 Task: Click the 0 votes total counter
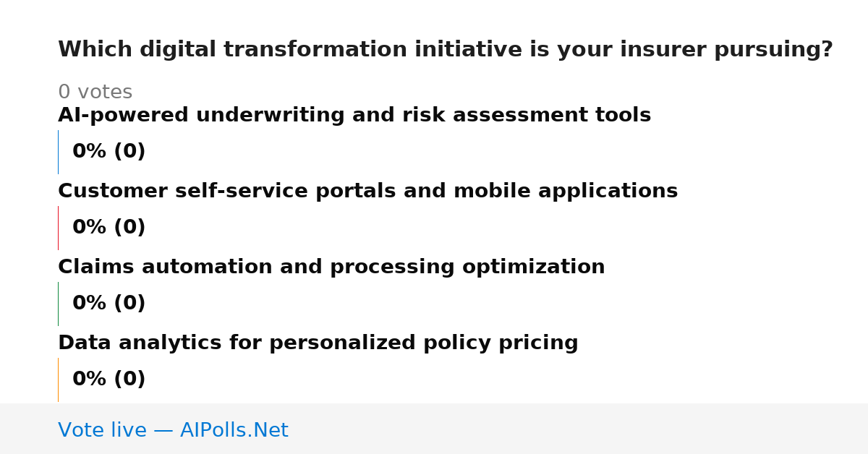pos(95,93)
